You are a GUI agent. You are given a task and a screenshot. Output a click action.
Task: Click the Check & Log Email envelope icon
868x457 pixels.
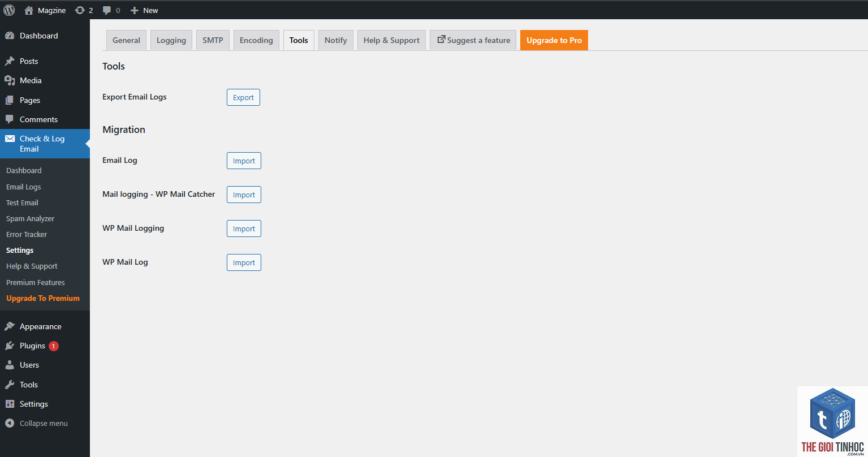[x=10, y=139]
